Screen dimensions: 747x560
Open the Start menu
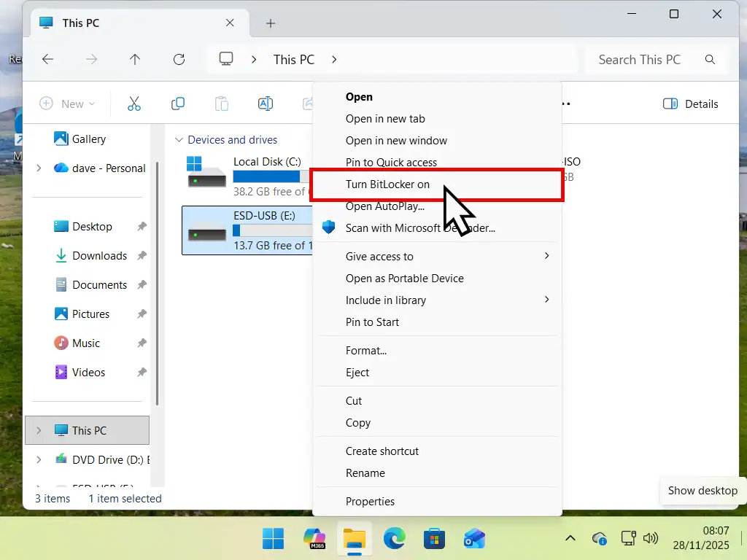click(x=274, y=538)
